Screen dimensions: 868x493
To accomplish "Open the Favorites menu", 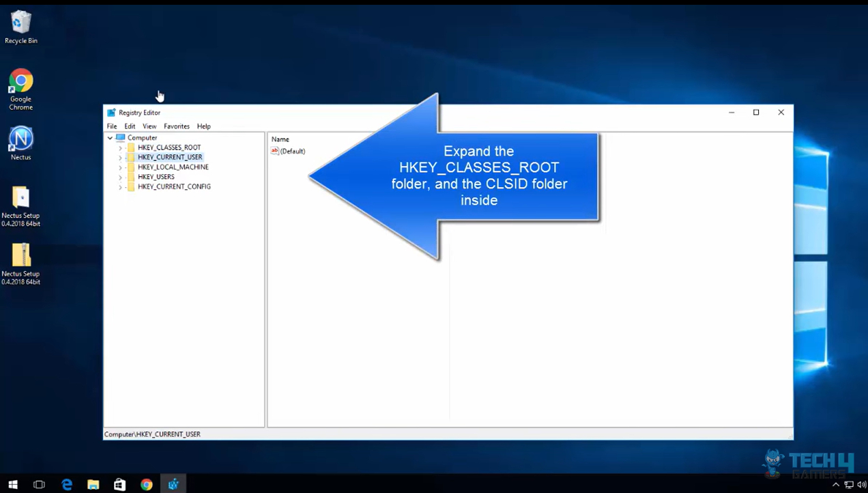I will tap(176, 126).
